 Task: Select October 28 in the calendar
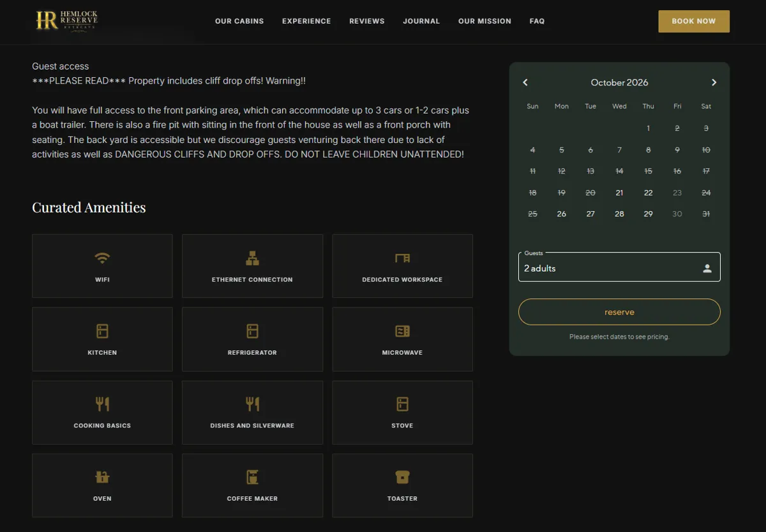(x=619, y=214)
